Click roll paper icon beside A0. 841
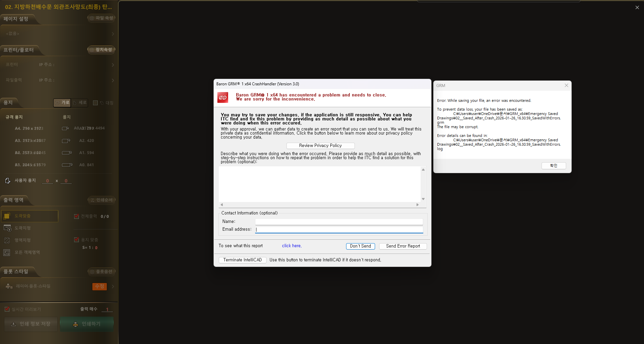The height and width of the screenshot is (344, 644). pos(67,165)
